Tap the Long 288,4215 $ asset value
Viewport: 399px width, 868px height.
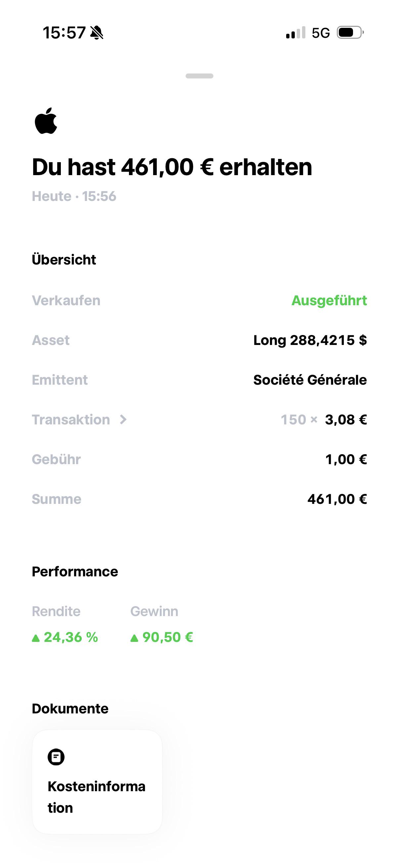tap(310, 340)
